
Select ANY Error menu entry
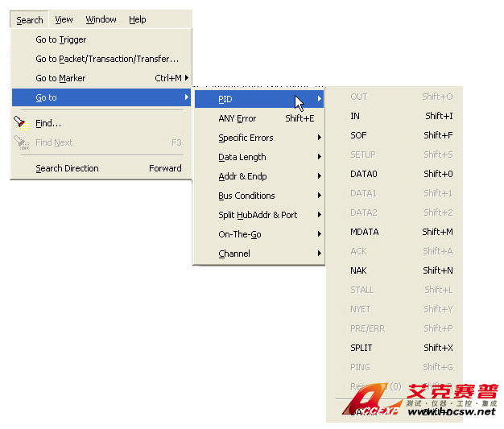(238, 118)
